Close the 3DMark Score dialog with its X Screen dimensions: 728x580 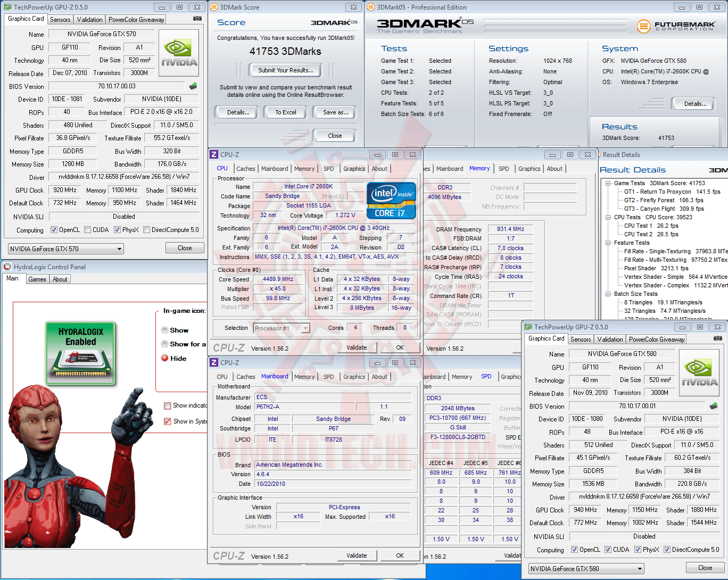click(353, 7)
